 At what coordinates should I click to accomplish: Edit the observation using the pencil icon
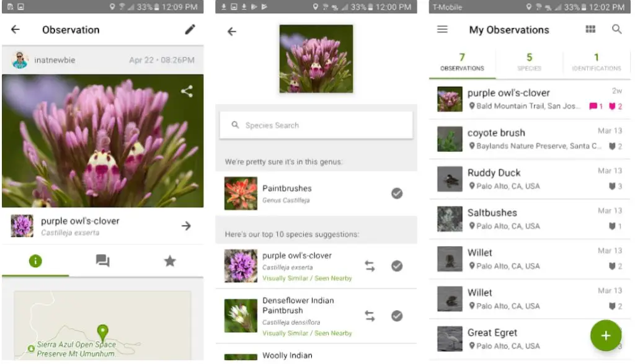[190, 29]
